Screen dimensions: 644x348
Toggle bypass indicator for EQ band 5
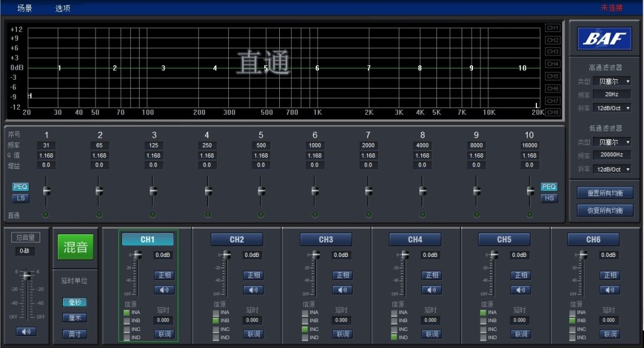261,215
